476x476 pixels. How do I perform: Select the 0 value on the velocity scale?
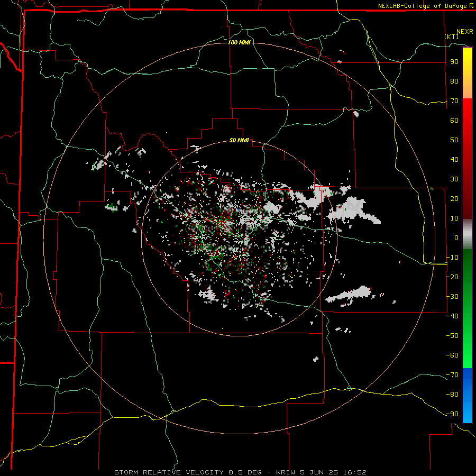click(456, 238)
